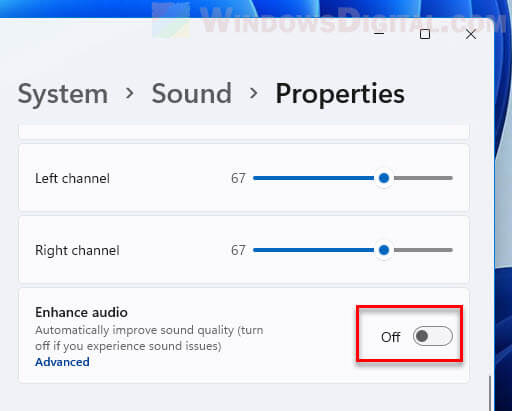Click the Right channel value 67
Screen dimensions: 512x411
(x=238, y=250)
